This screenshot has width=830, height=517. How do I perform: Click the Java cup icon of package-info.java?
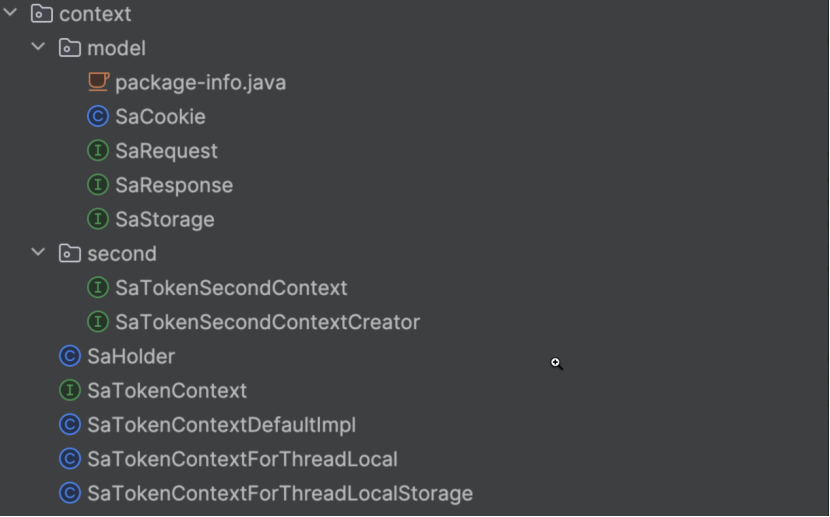tap(98, 82)
